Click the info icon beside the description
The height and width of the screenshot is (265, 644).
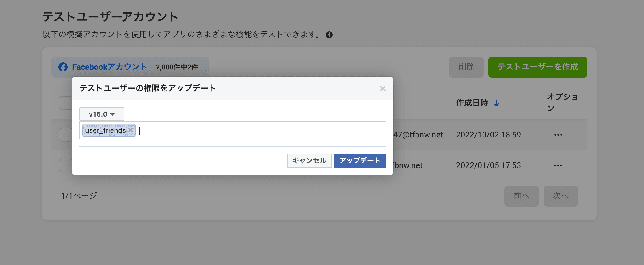(329, 35)
